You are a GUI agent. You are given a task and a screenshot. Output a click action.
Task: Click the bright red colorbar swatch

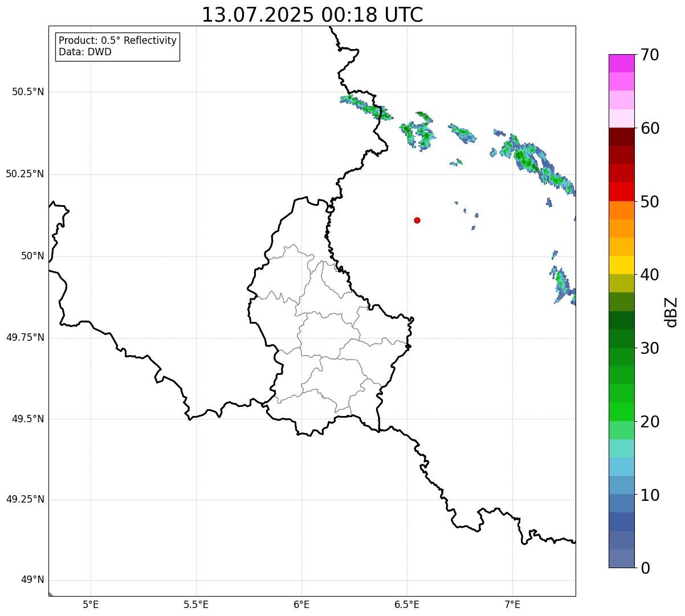click(621, 191)
